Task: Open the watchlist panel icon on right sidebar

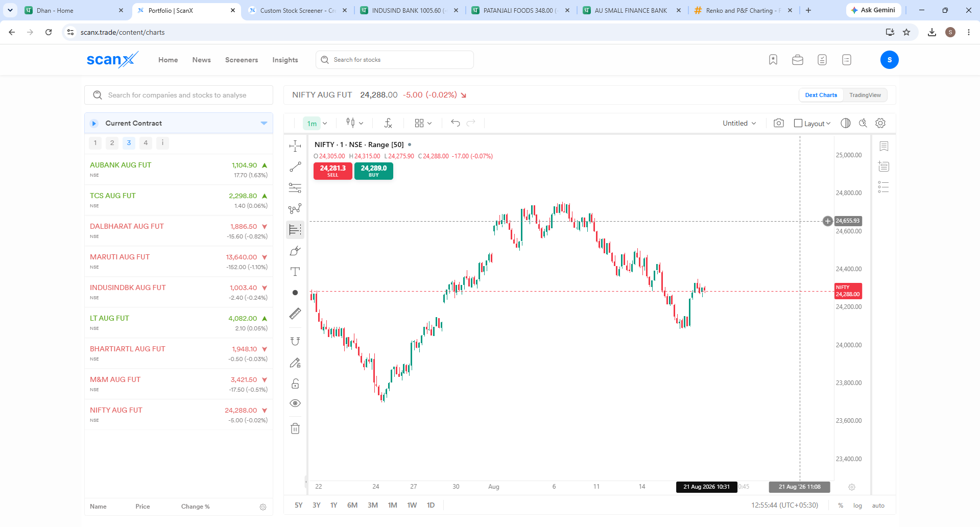Action: [x=884, y=147]
